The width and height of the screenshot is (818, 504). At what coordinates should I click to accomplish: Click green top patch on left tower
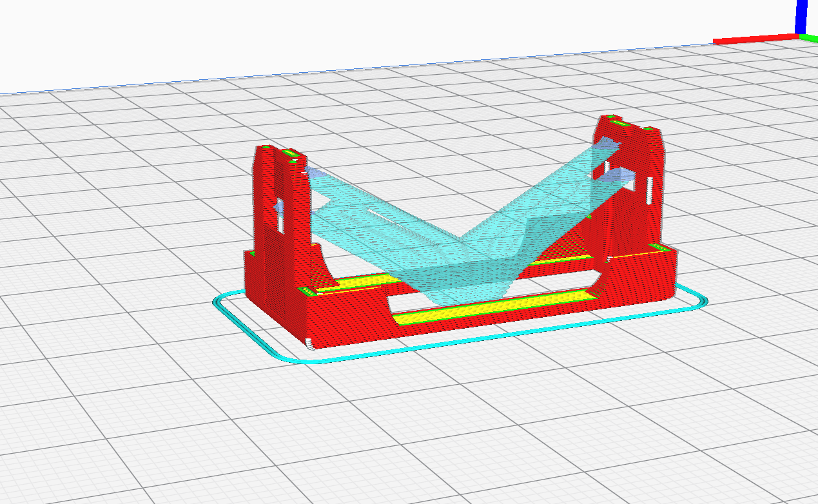(291, 153)
